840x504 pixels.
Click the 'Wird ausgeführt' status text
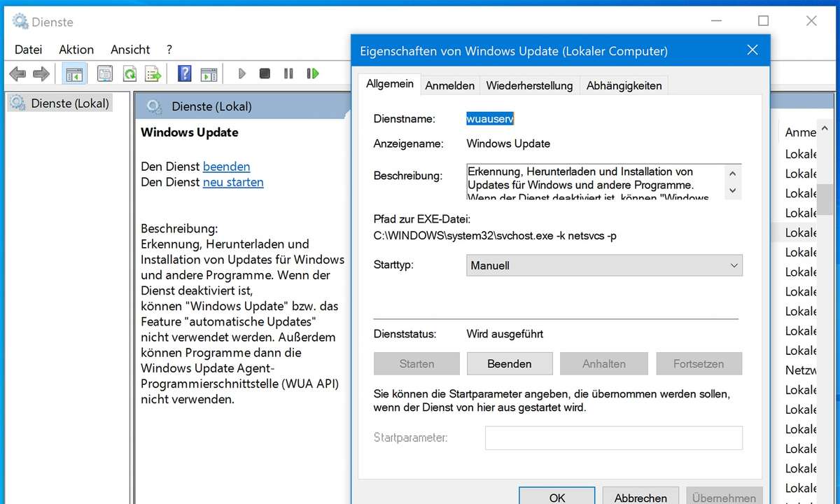point(505,334)
